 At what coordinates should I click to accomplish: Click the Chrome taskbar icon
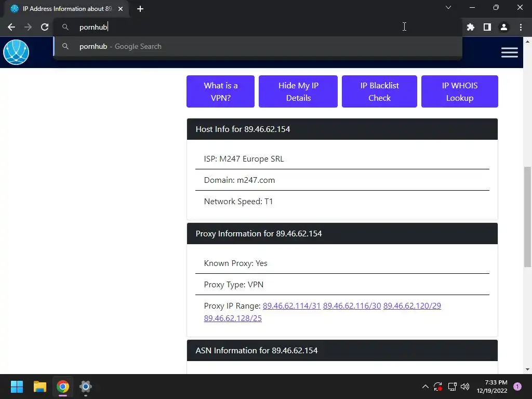coord(63,387)
